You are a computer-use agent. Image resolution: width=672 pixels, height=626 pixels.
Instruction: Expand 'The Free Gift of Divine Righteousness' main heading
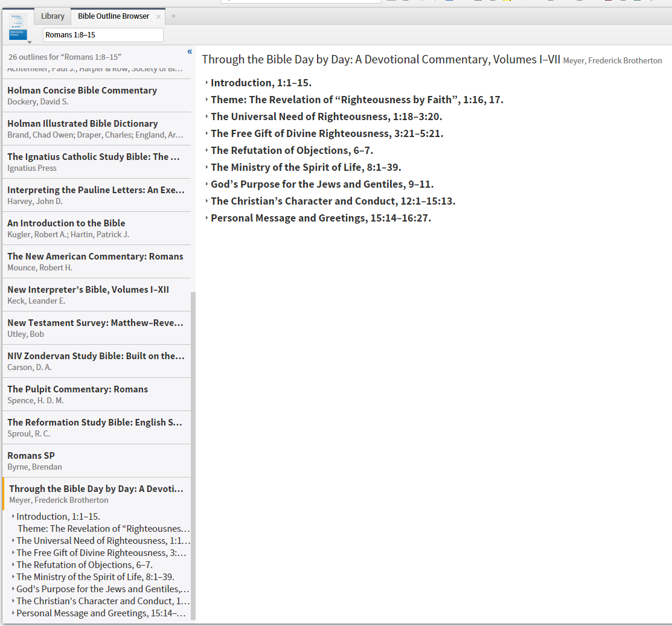coord(206,133)
